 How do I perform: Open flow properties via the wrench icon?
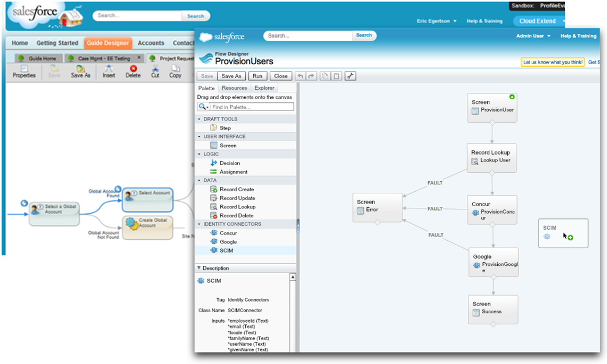350,76
